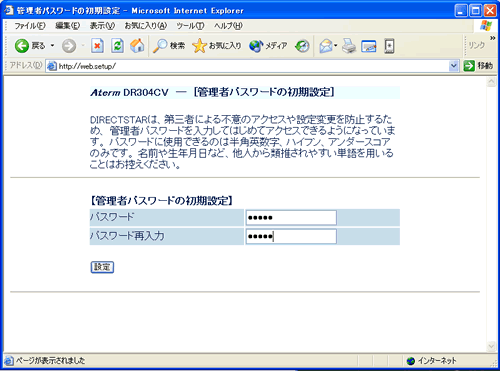Open the Mail envelope toolbar icon

click(x=326, y=46)
